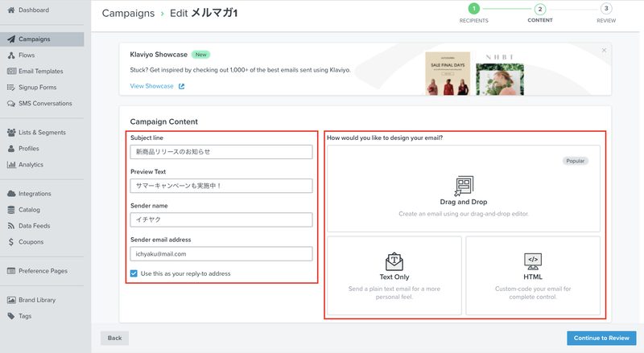Click the Sender name input field
The height and width of the screenshot is (353, 644).
coord(221,220)
